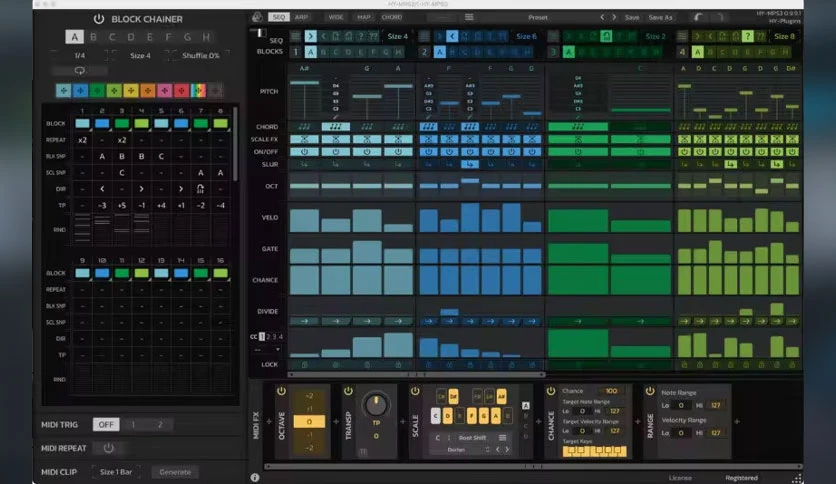Image resolution: width=836 pixels, height=484 pixels.
Task: Select CC lane 1
Action: point(262,336)
